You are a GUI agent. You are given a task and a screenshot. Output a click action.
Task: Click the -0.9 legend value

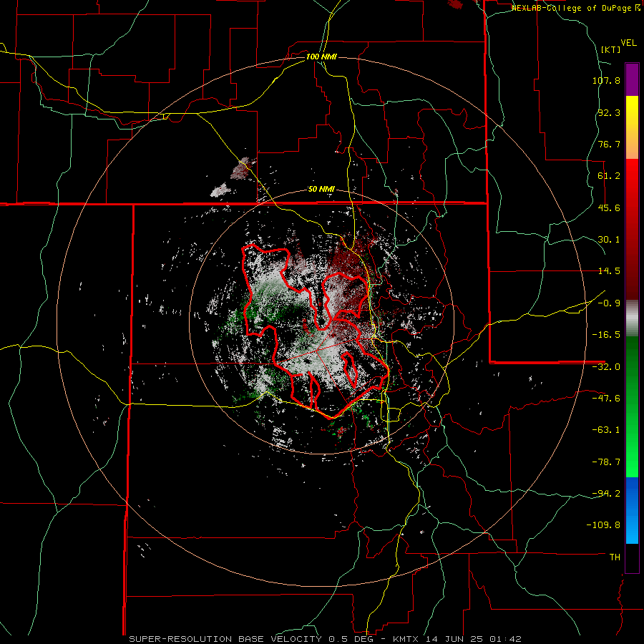click(x=609, y=303)
